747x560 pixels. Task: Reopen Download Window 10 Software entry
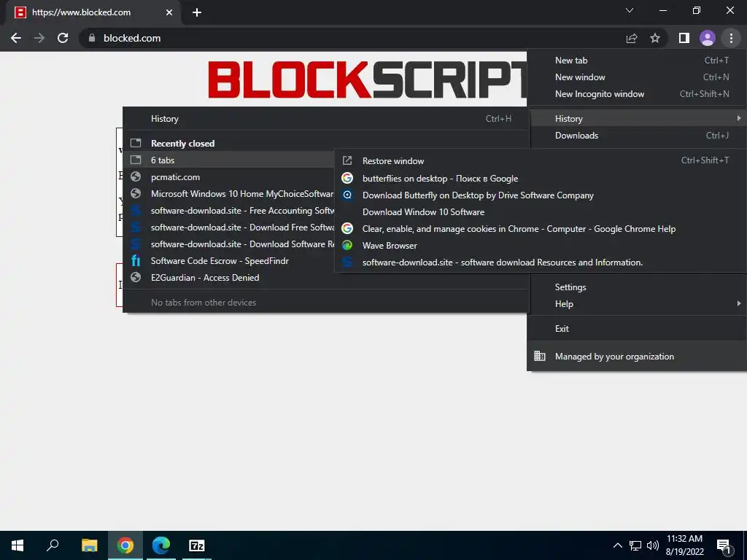tap(541, 212)
